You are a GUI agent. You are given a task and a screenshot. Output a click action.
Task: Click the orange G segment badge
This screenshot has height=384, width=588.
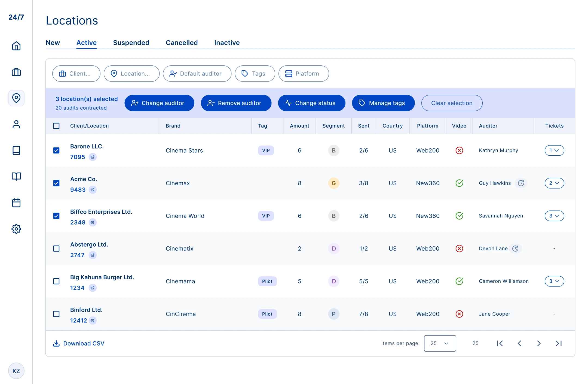(x=333, y=183)
